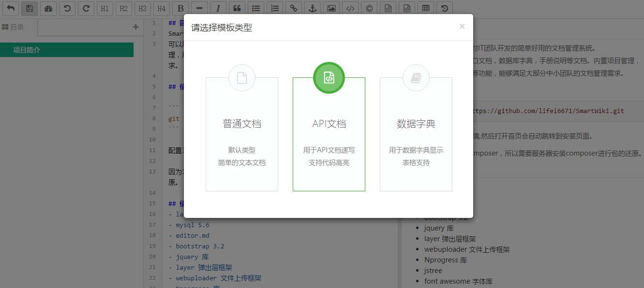Click the second code file toolbar icon

click(406, 8)
